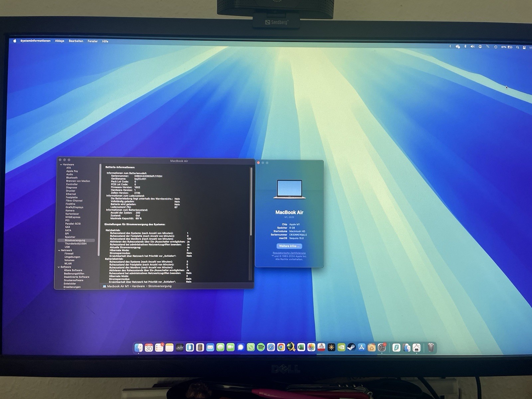Open System Settings in the Dock

[x=382, y=348]
